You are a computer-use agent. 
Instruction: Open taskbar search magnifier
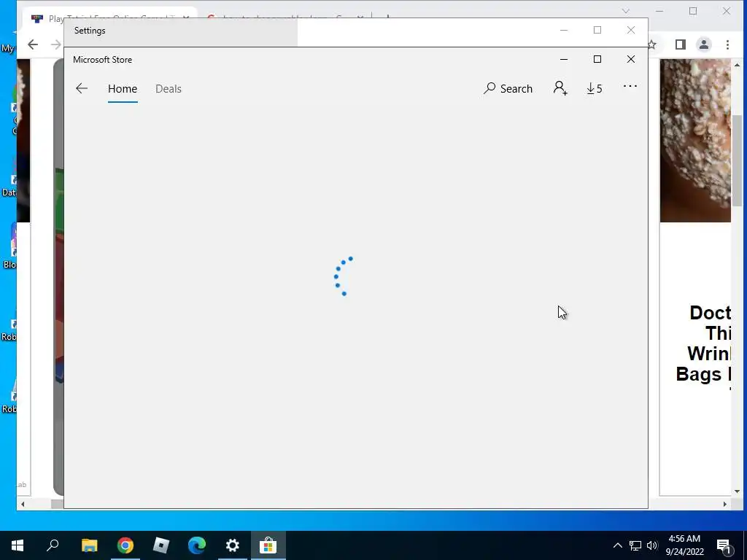pyautogui.click(x=53, y=545)
